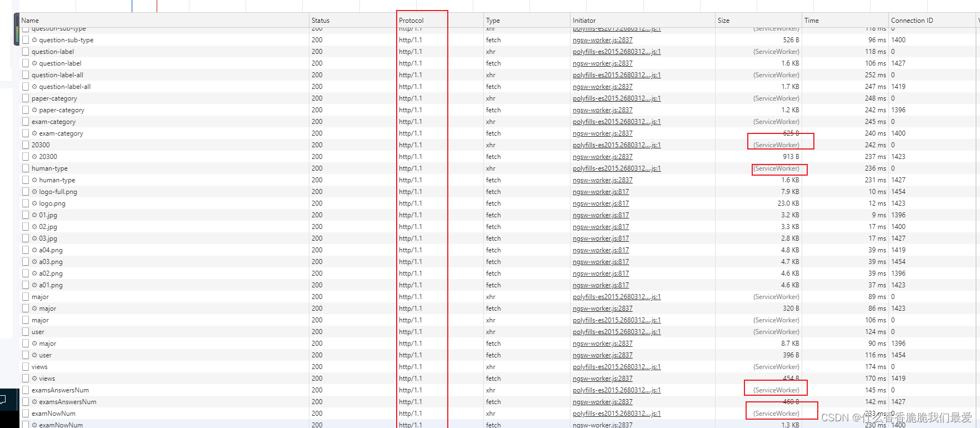This screenshot has width=980, height=428.
Task: Open ngsw-worker.js:817 initiator link on the a04.png row
Action: [601, 250]
